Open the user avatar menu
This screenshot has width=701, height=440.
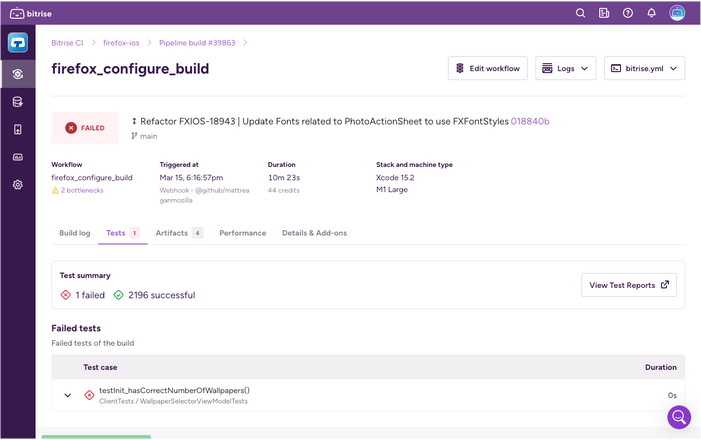[677, 13]
